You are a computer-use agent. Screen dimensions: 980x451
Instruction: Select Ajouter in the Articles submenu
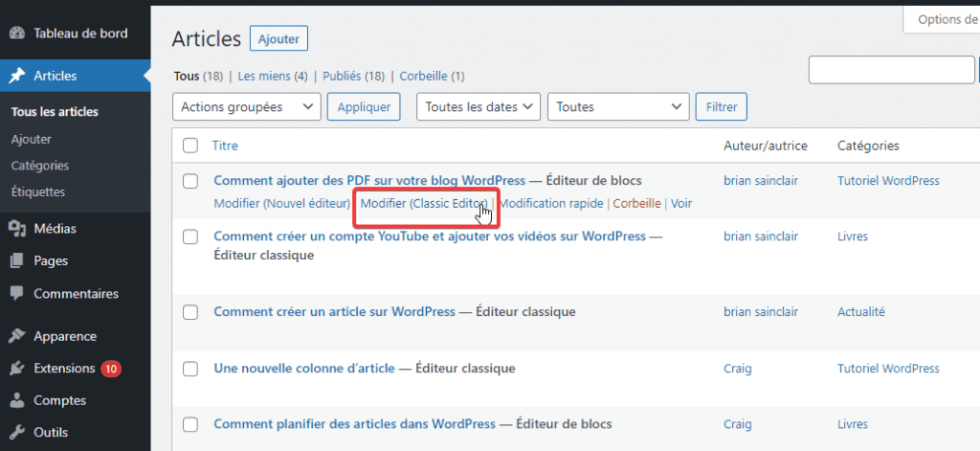click(32, 140)
